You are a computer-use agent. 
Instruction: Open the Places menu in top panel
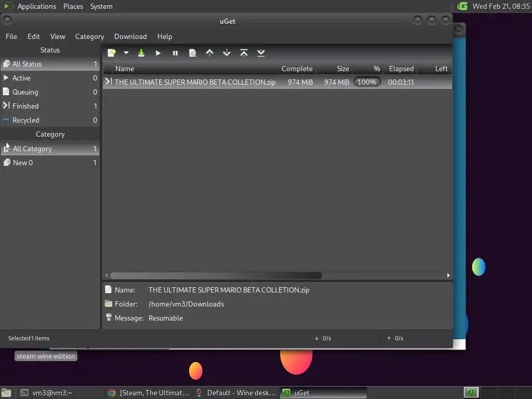click(x=73, y=6)
